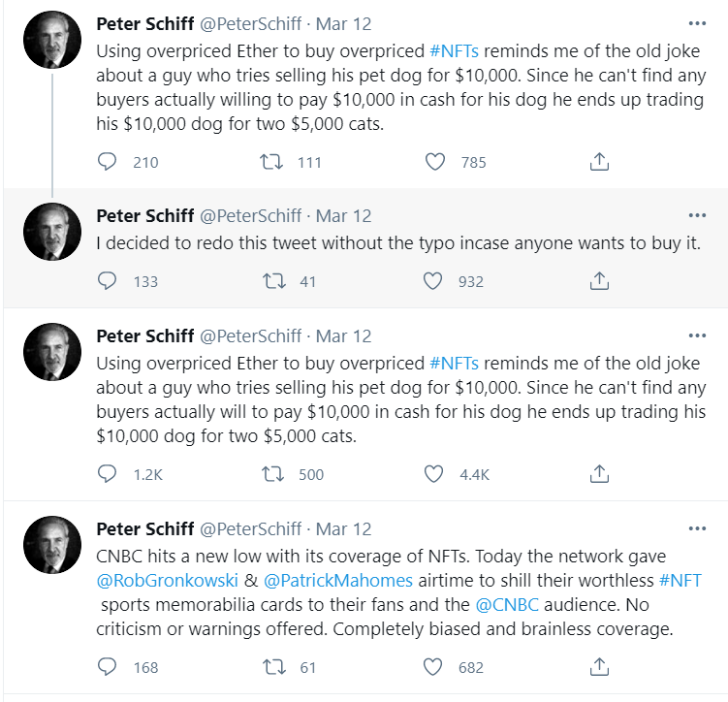
Task: Open the #NFTs hashtag in first tweet
Action: (454, 51)
